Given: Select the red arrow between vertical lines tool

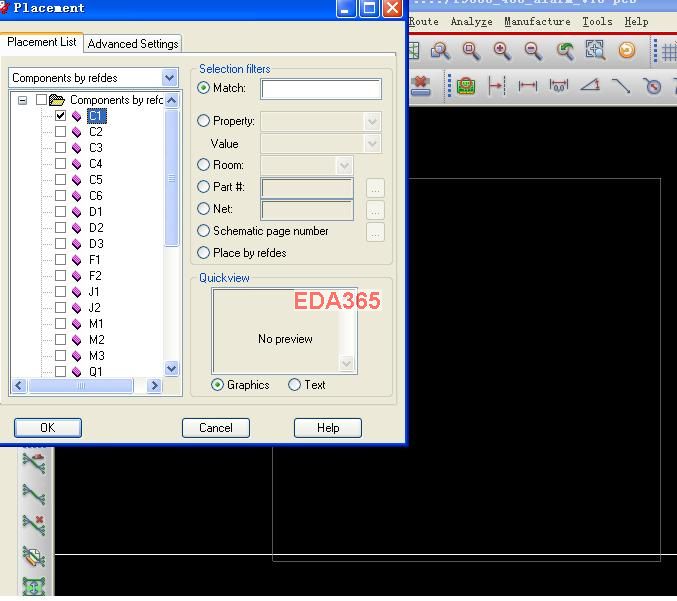Looking at the screenshot, I should click(496, 85).
